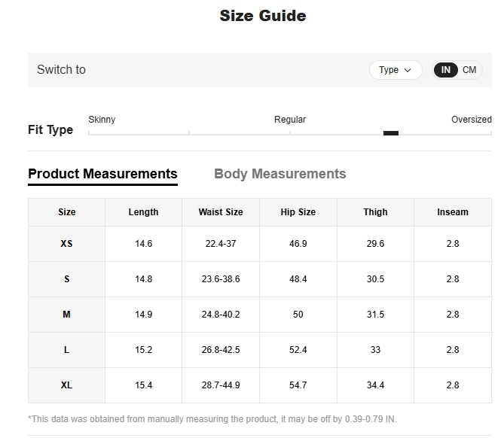The image size is (504, 438).
Task: Click the XS size row label
Action: (x=66, y=244)
